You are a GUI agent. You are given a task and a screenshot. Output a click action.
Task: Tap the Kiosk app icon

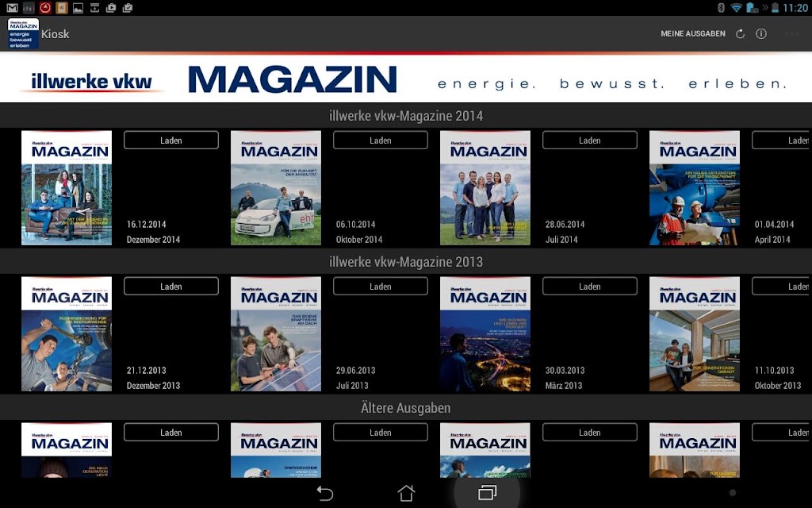tap(23, 33)
